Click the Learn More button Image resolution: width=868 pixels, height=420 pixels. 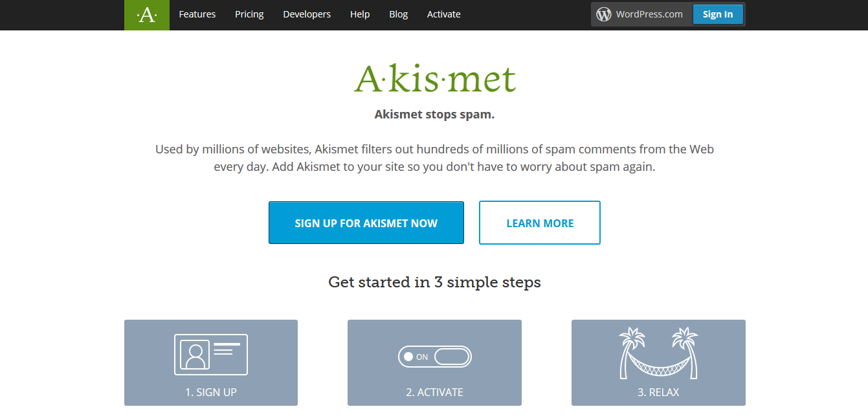pos(540,223)
